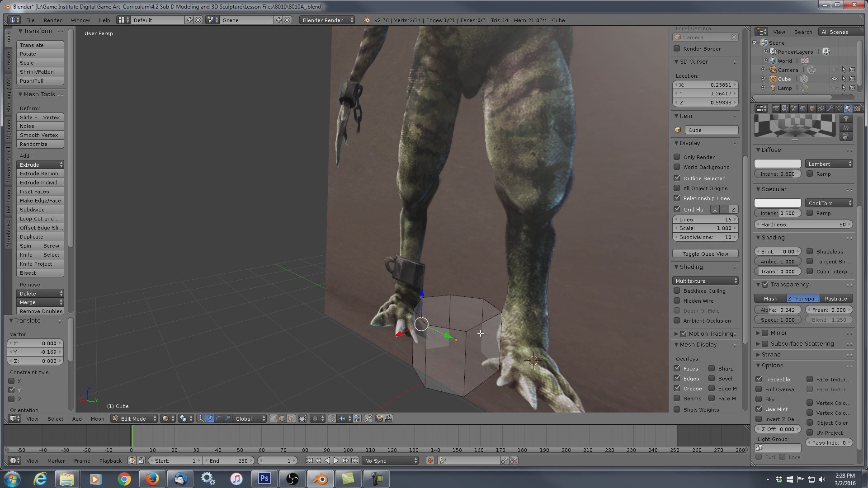This screenshot has height=488, width=868.
Task: Open the Mesh Data properties tab triangle icon
Action: pos(839,108)
